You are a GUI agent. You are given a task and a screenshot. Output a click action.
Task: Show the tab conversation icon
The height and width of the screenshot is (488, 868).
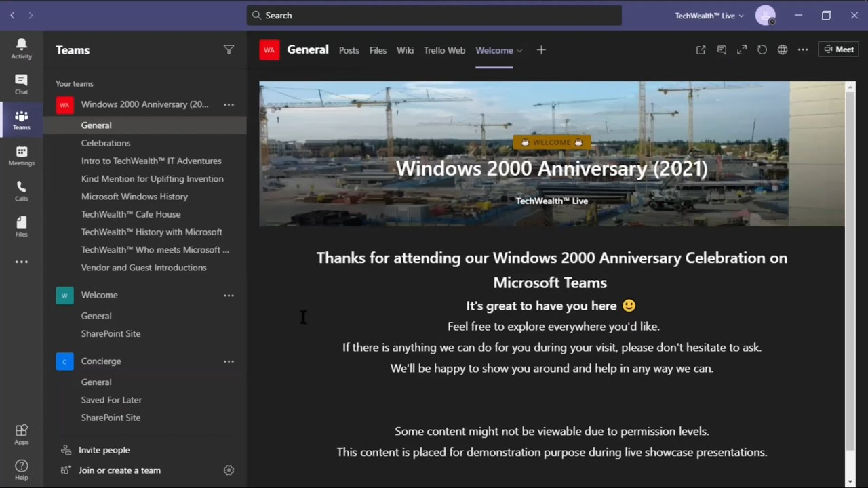click(x=722, y=49)
